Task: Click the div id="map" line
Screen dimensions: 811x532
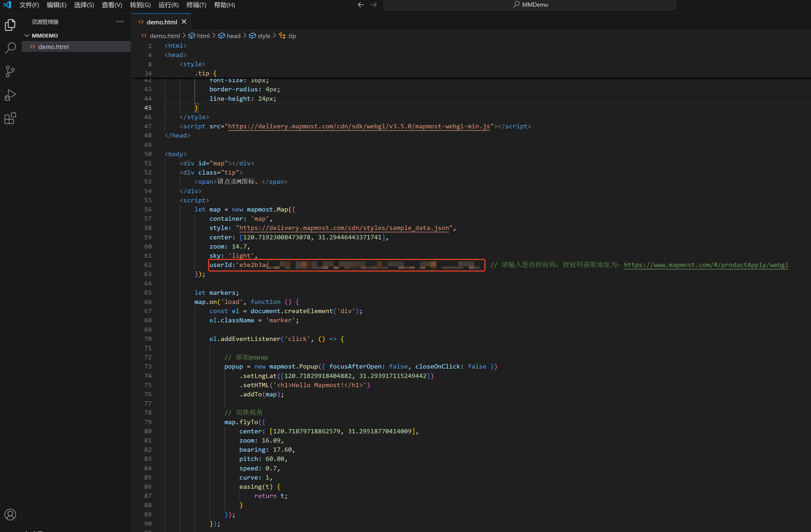Action: [217, 163]
